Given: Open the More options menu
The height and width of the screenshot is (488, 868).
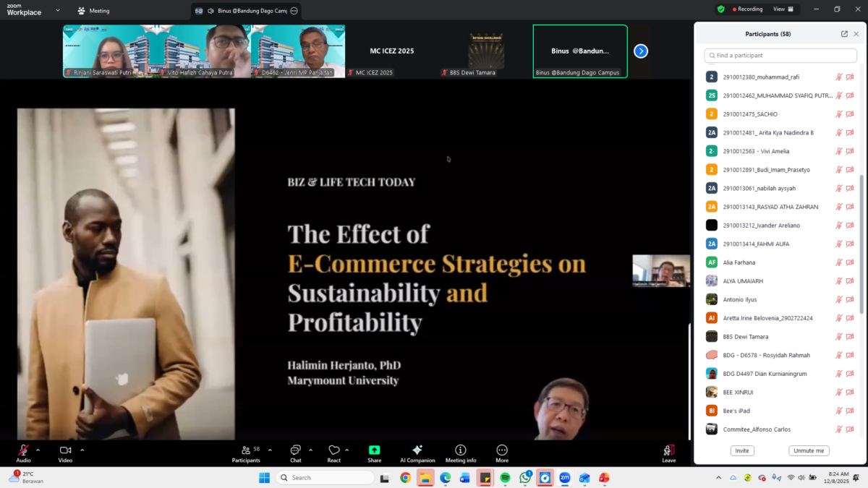Looking at the screenshot, I should tap(502, 453).
